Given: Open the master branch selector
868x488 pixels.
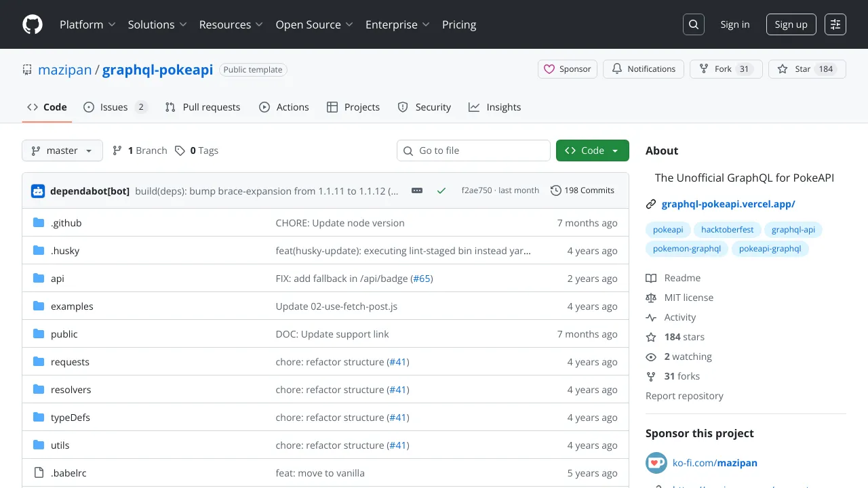Looking at the screenshot, I should [x=62, y=150].
